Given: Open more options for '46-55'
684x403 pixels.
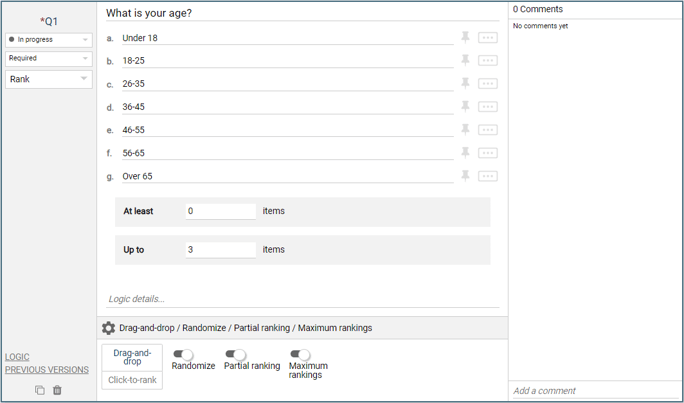Looking at the screenshot, I should pyautogui.click(x=488, y=130).
